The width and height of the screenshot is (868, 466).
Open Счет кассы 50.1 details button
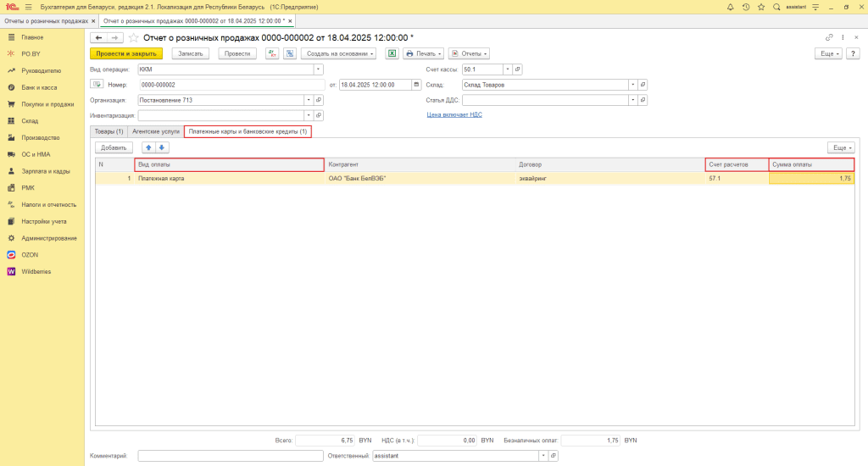coord(518,69)
